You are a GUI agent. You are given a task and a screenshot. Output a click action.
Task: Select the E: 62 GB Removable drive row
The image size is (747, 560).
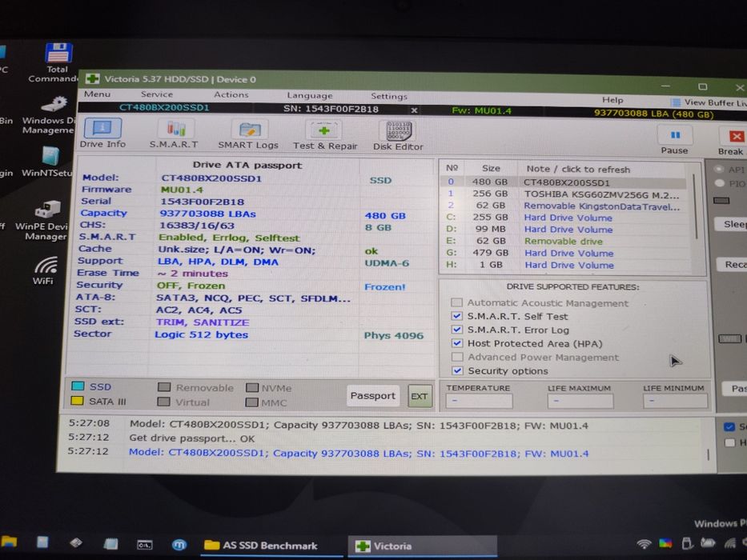click(x=563, y=241)
